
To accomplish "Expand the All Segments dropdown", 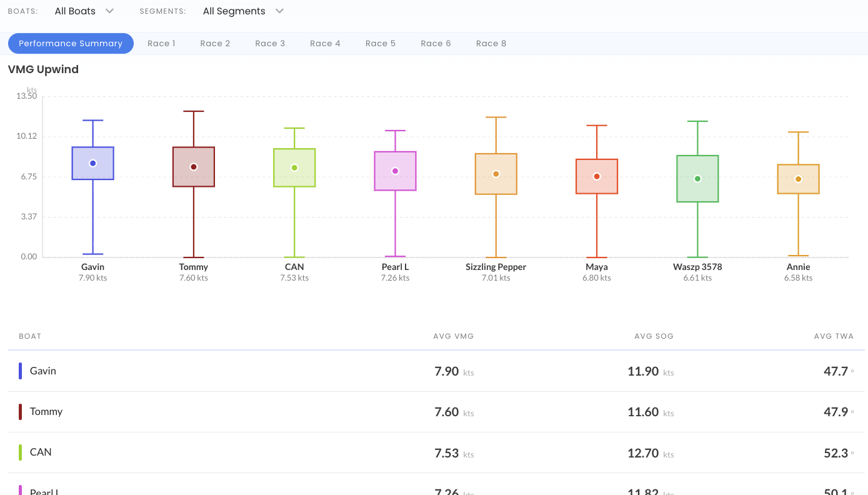I will click(x=243, y=11).
